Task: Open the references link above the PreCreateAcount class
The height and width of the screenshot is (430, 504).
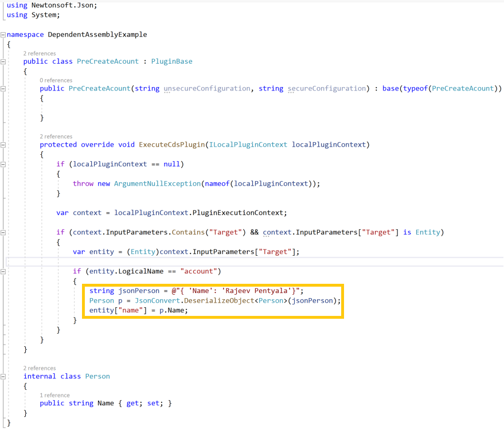Action: pos(40,53)
